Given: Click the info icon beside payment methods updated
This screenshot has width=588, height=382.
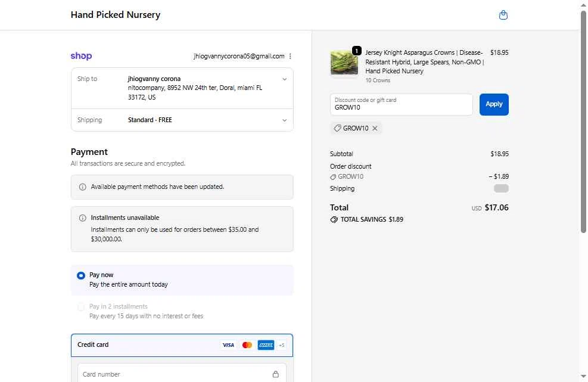Looking at the screenshot, I should (82, 187).
